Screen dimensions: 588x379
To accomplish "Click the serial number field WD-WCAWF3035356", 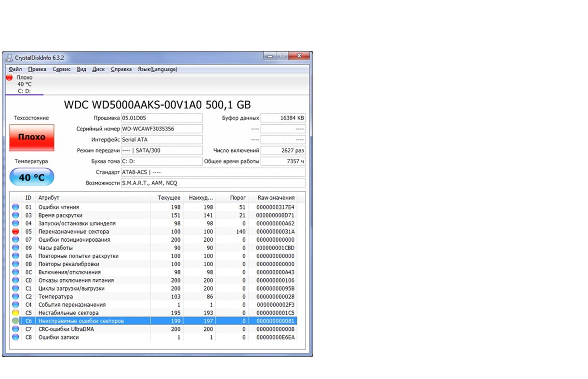I will pyautogui.click(x=162, y=129).
